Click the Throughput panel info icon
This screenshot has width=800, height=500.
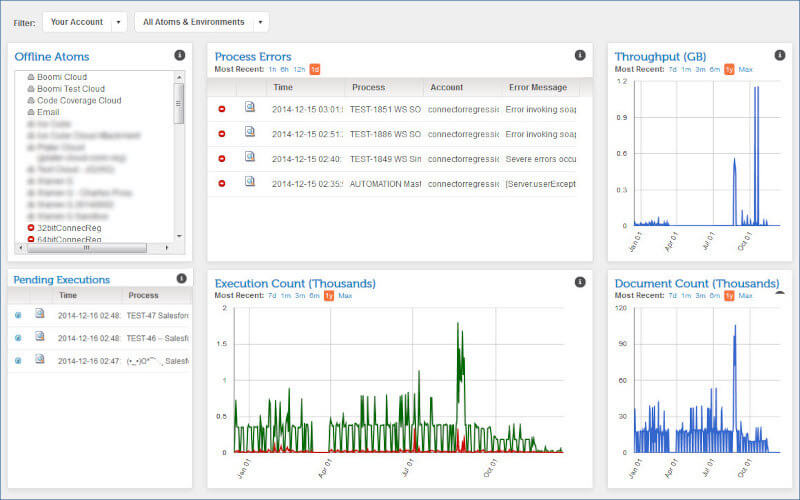pyautogui.click(x=780, y=55)
